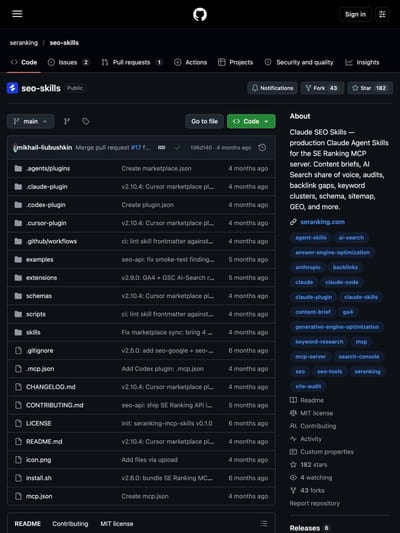View branches via the branch icon
400x533 pixels.
tap(67, 121)
